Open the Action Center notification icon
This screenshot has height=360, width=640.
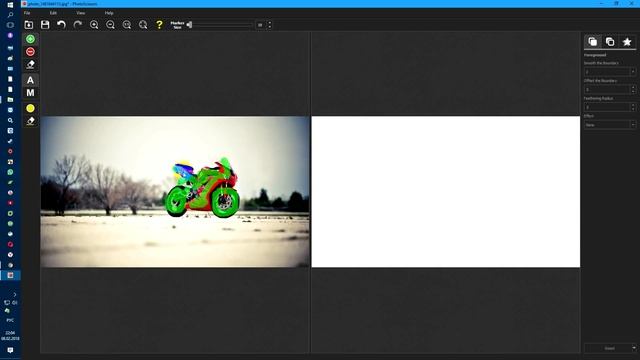tap(10, 350)
